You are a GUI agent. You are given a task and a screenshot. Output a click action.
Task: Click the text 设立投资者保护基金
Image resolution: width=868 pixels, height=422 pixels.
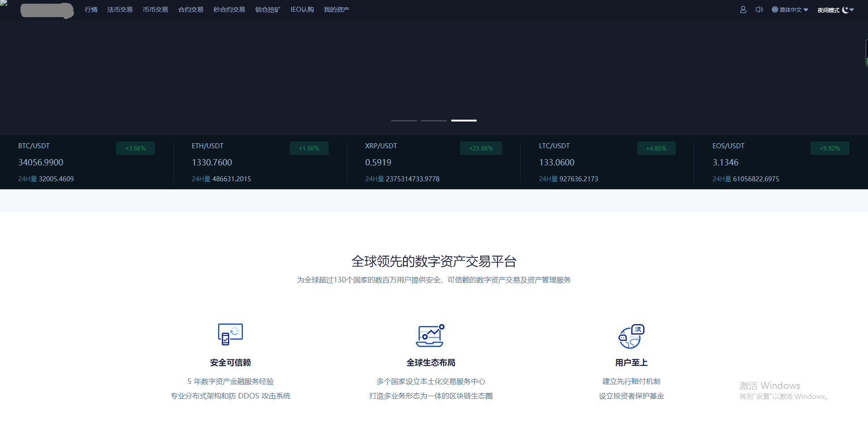[631, 396]
